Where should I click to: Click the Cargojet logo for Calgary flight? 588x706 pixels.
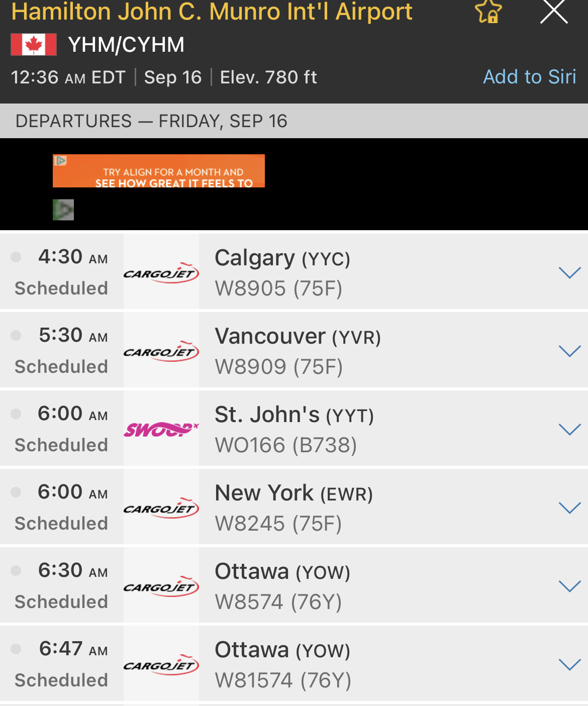[161, 273]
